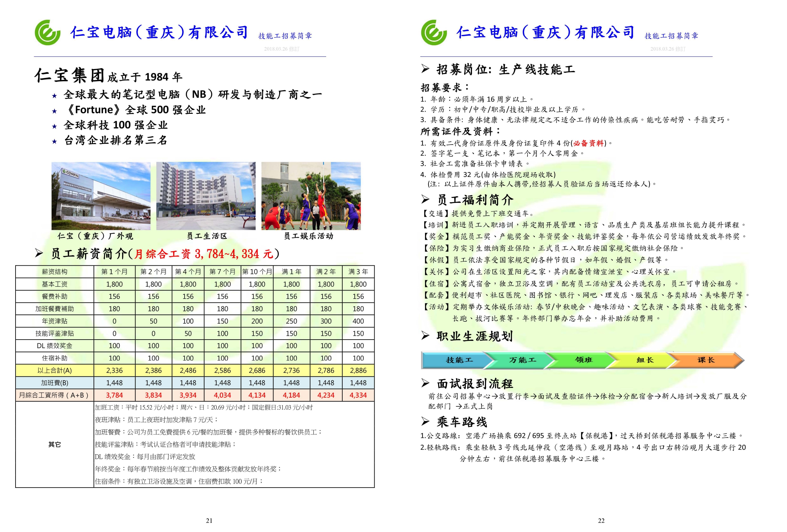Viewport: 787px width, 532px height.
Task: Click the red total 4,334 cell
Action: (x=358, y=395)
